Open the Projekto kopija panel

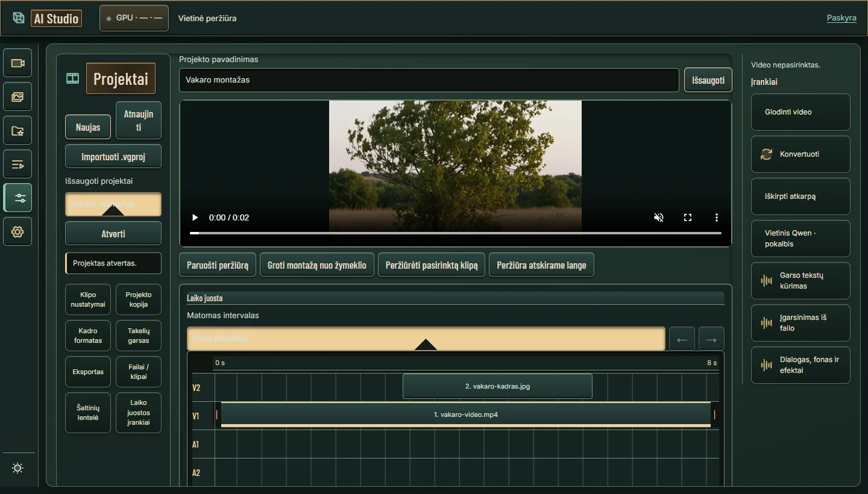[139, 299]
